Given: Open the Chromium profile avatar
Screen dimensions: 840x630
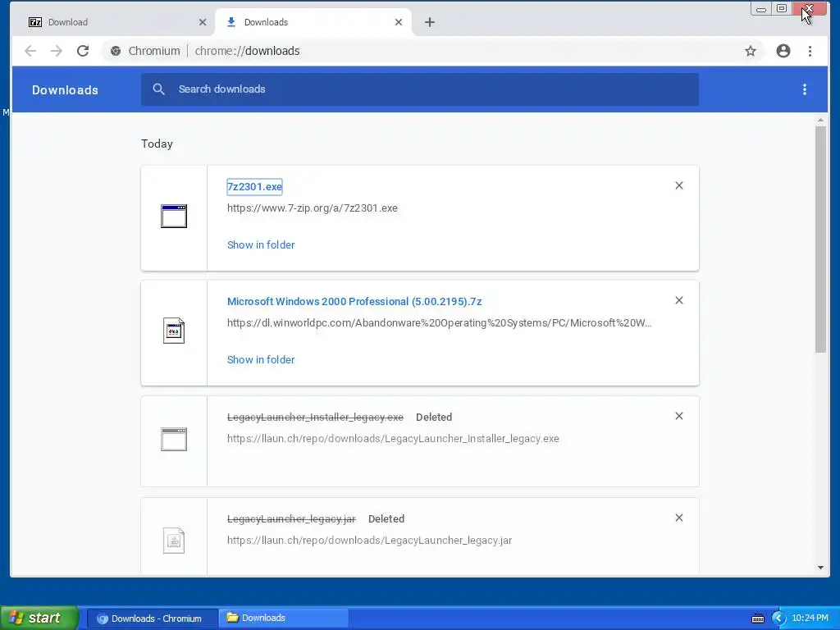Looking at the screenshot, I should tap(783, 51).
